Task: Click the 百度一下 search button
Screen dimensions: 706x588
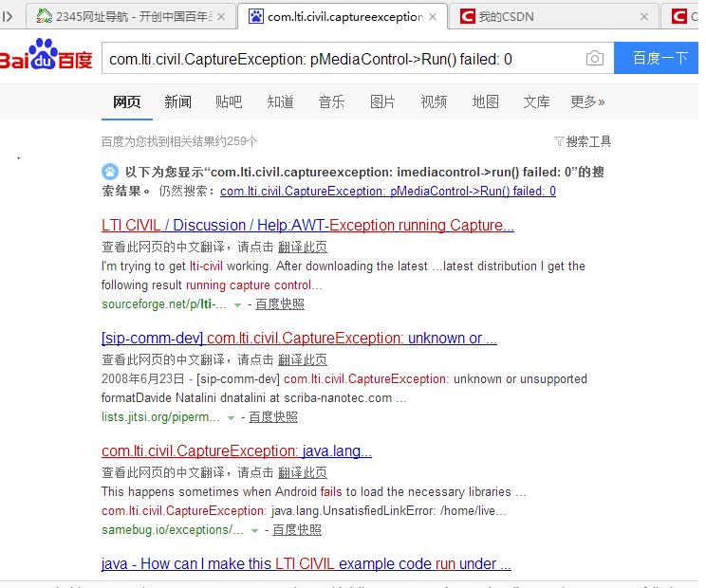Action: (x=656, y=58)
